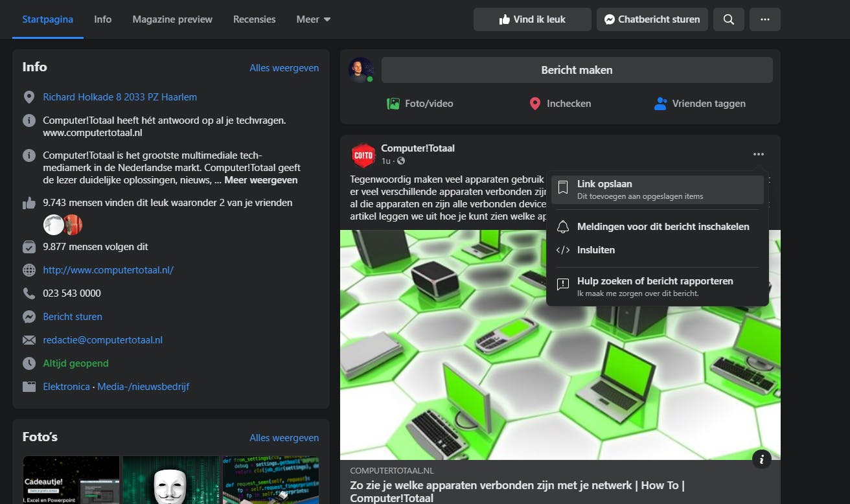Image resolution: width=850 pixels, height=504 pixels.
Task: Click the location pin icon by address
Action: (x=29, y=97)
